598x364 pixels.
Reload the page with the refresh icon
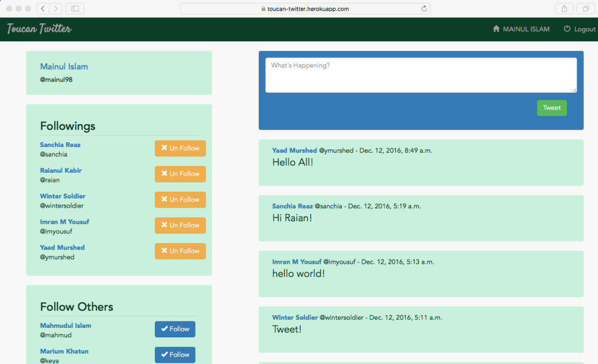click(424, 9)
